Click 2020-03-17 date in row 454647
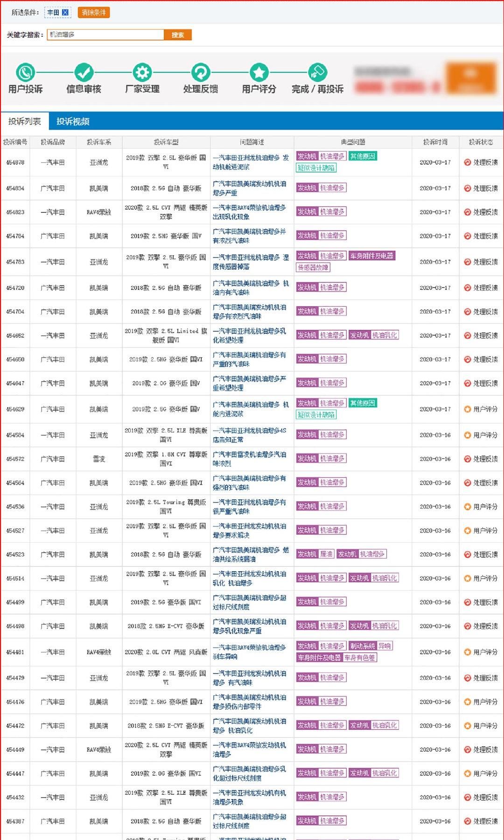Image resolution: width=504 pixels, height=840 pixels. pos(435,383)
